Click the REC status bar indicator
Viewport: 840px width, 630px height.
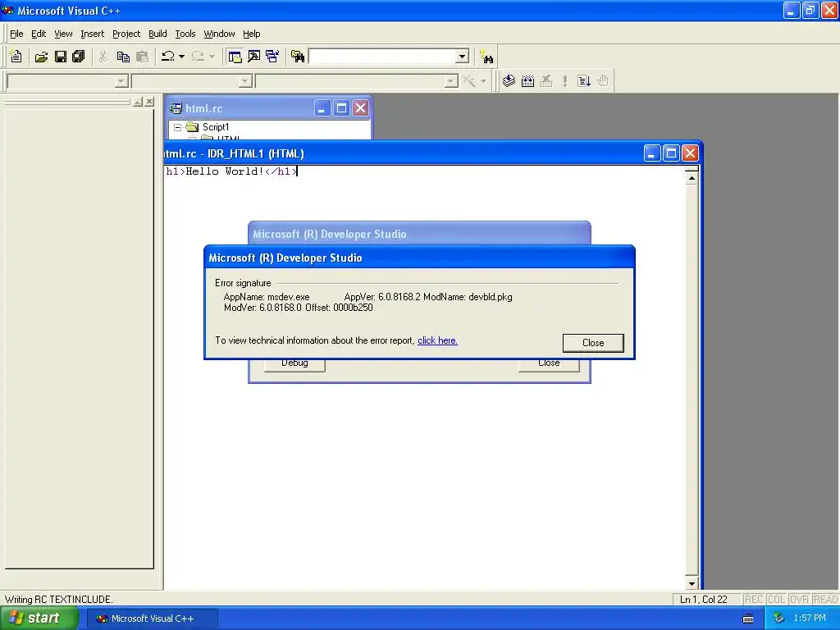(x=753, y=600)
